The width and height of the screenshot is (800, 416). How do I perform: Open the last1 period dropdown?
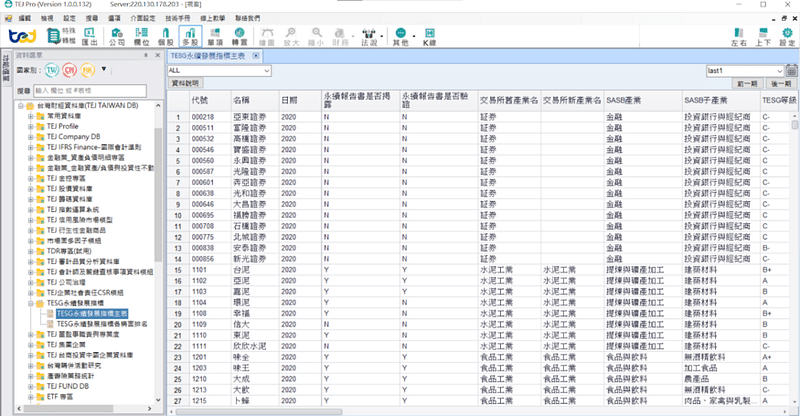coord(745,71)
